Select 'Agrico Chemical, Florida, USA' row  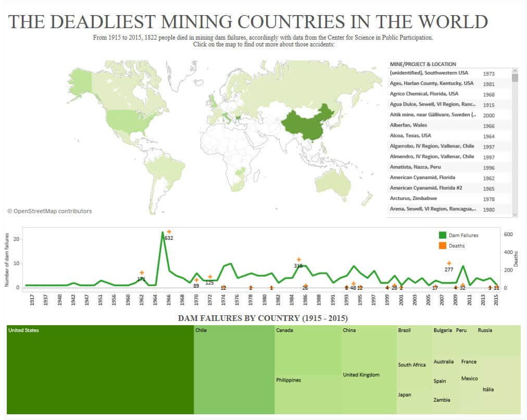tap(449, 94)
